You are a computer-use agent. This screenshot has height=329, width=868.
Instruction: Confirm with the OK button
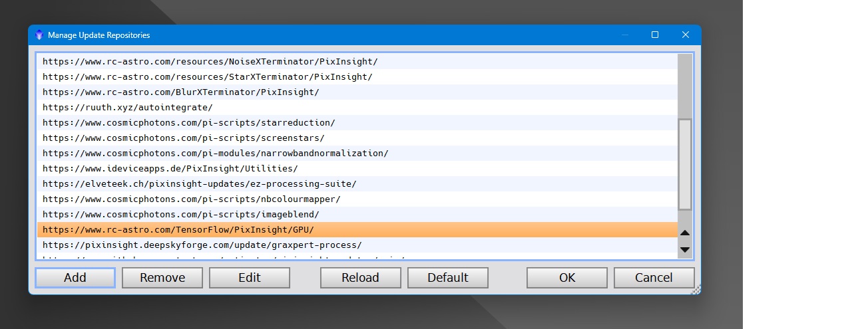point(567,278)
